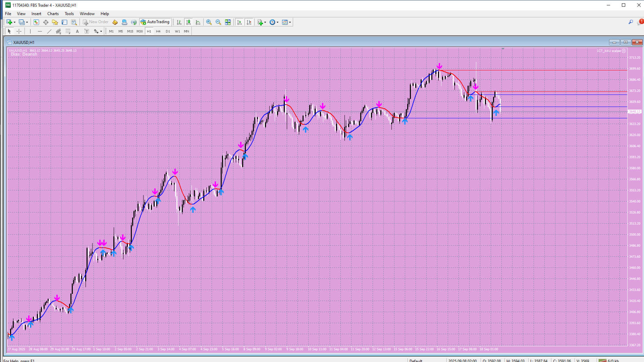Click the chart shift triangle marker
The width and height of the screenshot is (644, 362).
pos(503,49)
